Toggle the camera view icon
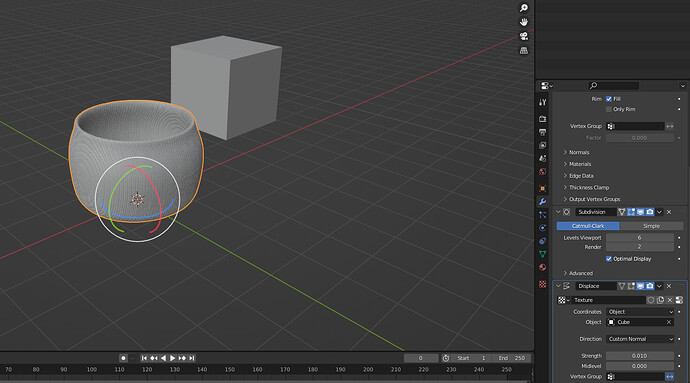Image resolution: width=690 pixels, height=383 pixels. 524,36
